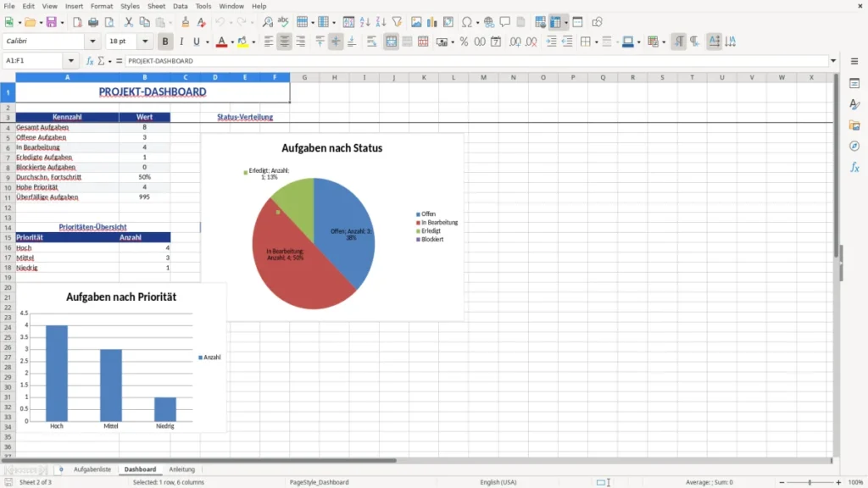Screen dimensions: 868x488
Task: Toggle Center Vertically alignment
Action: [x=336, y=42]
